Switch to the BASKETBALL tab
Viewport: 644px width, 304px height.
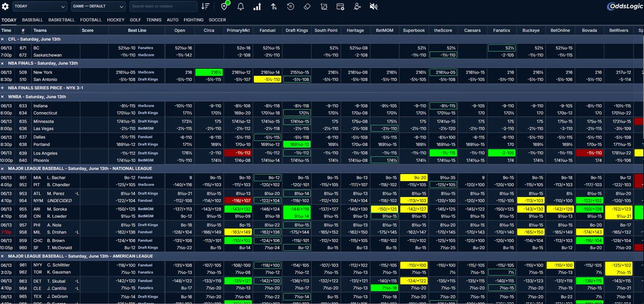pyautogui.click(x=61, y=20)
